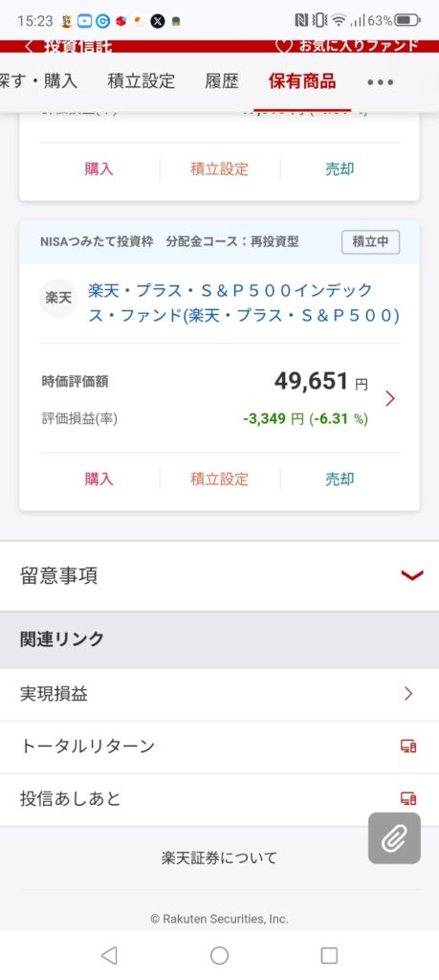
Task: Tap the Android recent apps square
Action: click(329, 955)
